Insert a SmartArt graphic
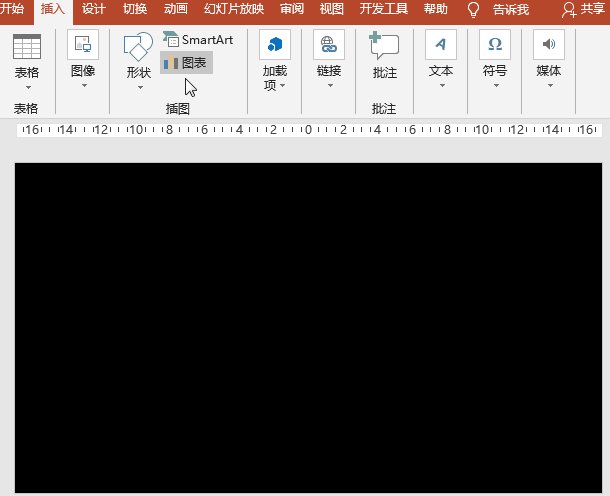This screenshot has height=496, width=610. tap(198, 39)
